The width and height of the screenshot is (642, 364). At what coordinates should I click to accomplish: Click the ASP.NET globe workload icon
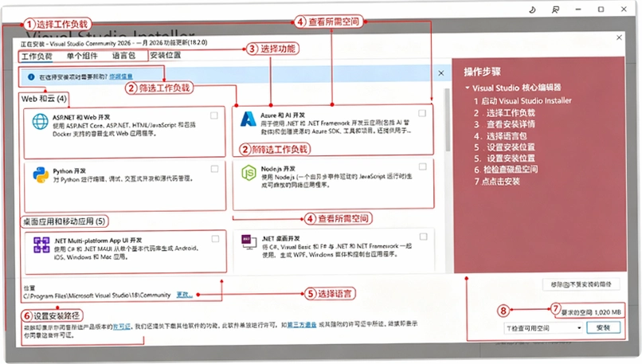40,122
